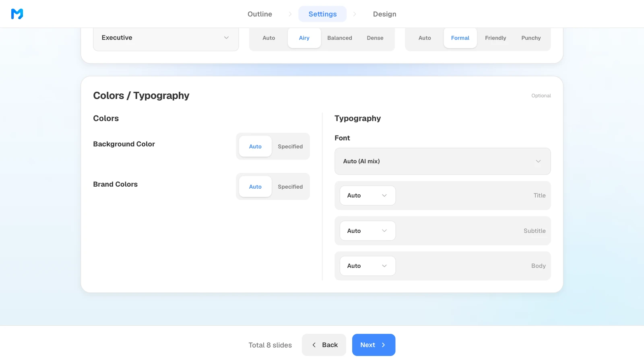Choose the Balanced density option

pyautogui.click(x=340, y=38)
